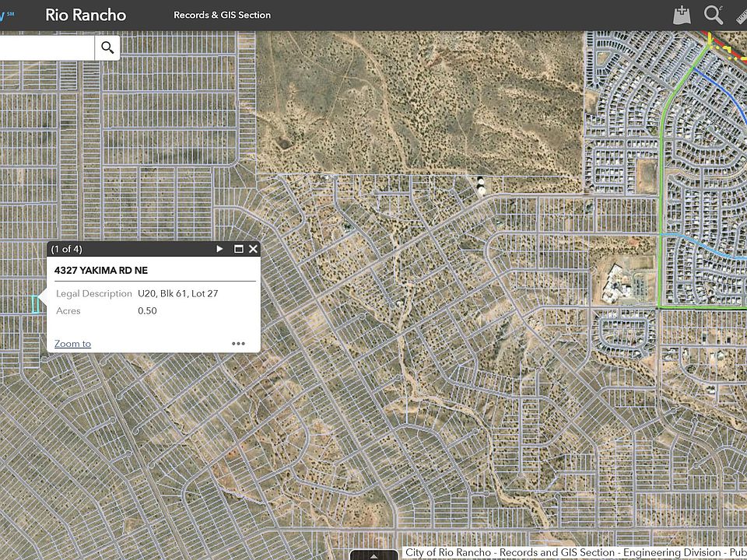Click the popup feature counter (1 of 4)
747x560 pixels.
tap(66, 249)
